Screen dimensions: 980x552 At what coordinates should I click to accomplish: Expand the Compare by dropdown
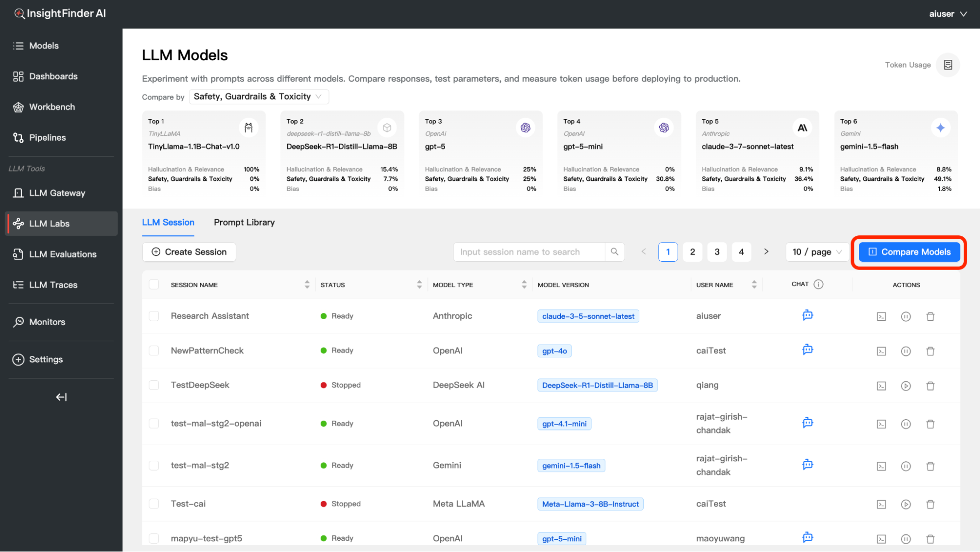click(258, 97)
